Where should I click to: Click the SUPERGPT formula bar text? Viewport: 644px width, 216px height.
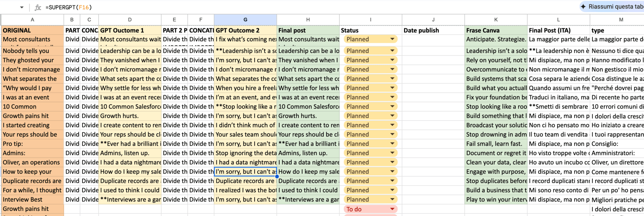pyautogui.click(x=68, y=7)
